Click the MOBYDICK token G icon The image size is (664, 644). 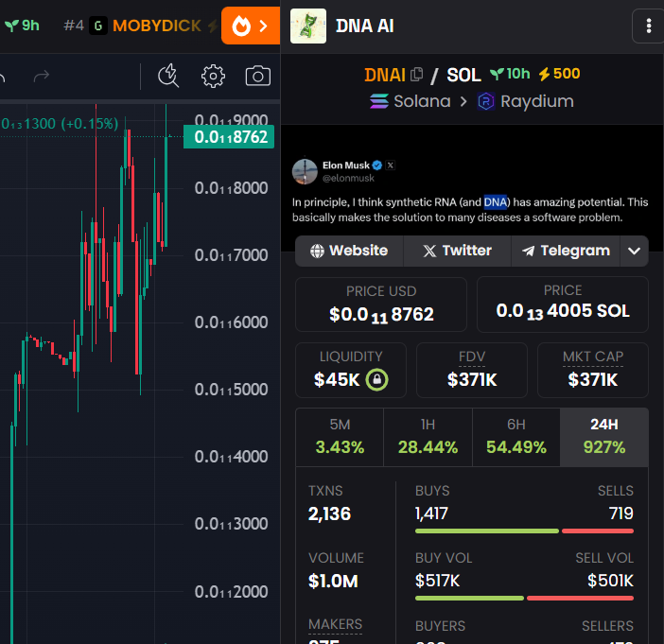(98, 26)
